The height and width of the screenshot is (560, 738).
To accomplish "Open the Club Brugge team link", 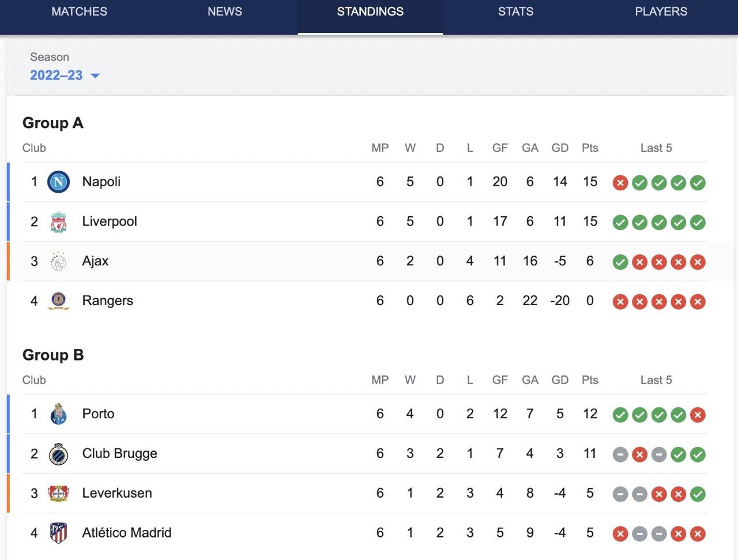I will pyautogui.click(x=119, y=453).
